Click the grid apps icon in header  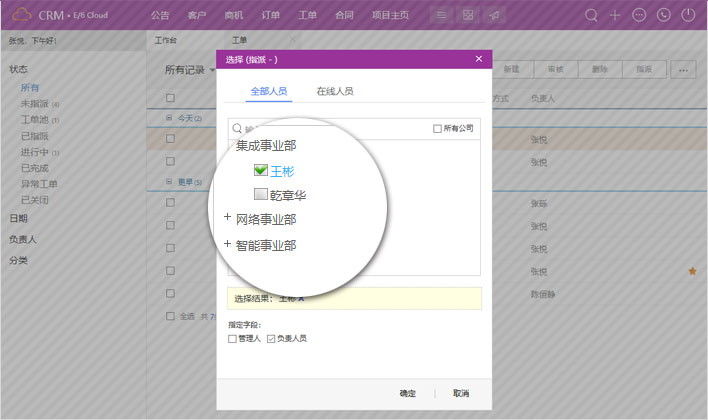(x=468, y=15)
